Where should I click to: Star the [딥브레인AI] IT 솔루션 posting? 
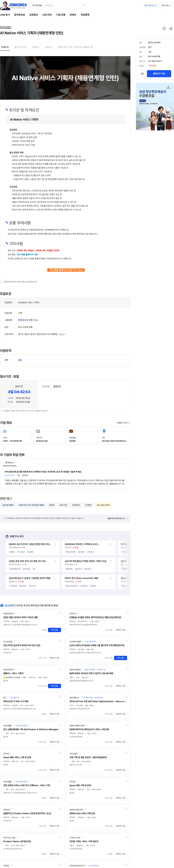[x=55, y=578]
